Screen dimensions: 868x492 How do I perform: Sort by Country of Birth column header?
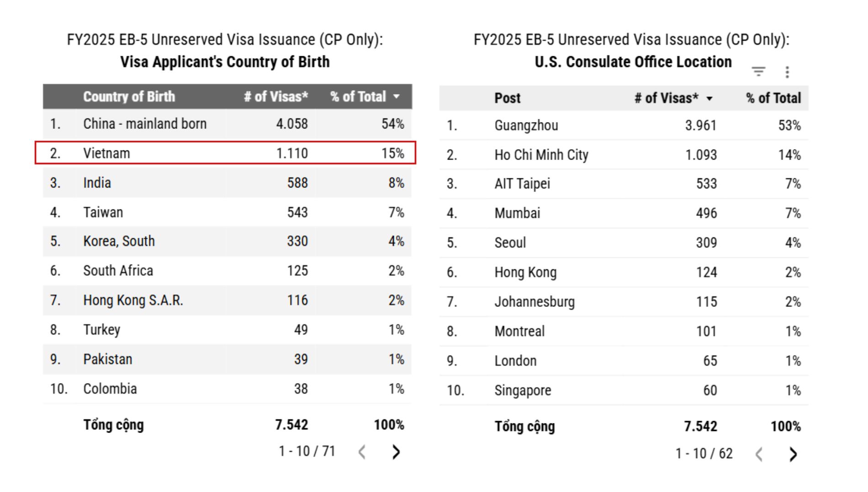pyautogui.click(x=129, y=96)
